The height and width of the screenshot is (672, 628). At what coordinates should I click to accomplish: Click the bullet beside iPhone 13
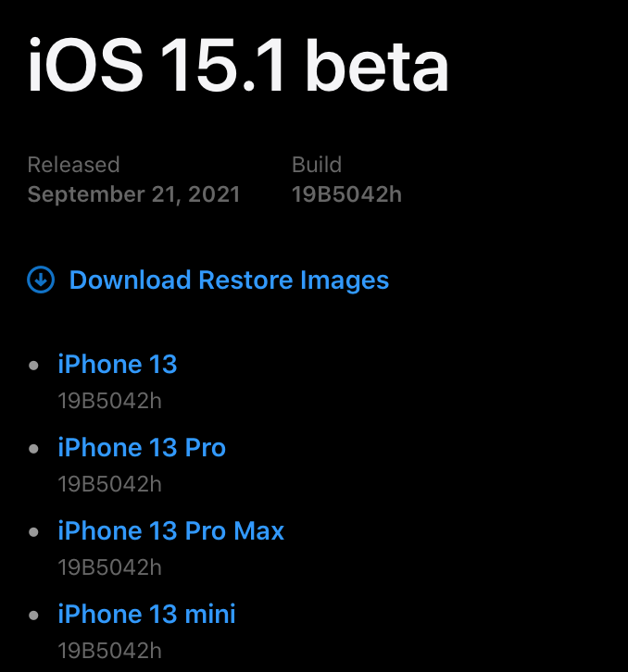(34, 366)
